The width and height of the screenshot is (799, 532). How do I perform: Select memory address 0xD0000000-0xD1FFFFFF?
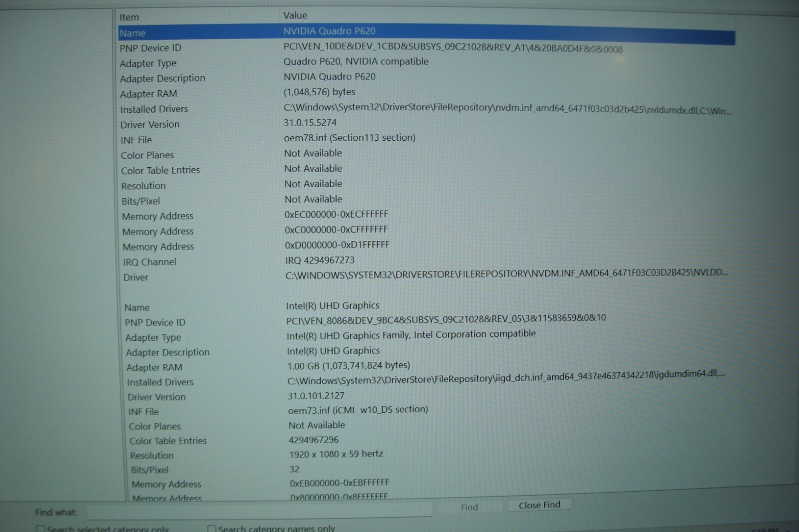337,245
